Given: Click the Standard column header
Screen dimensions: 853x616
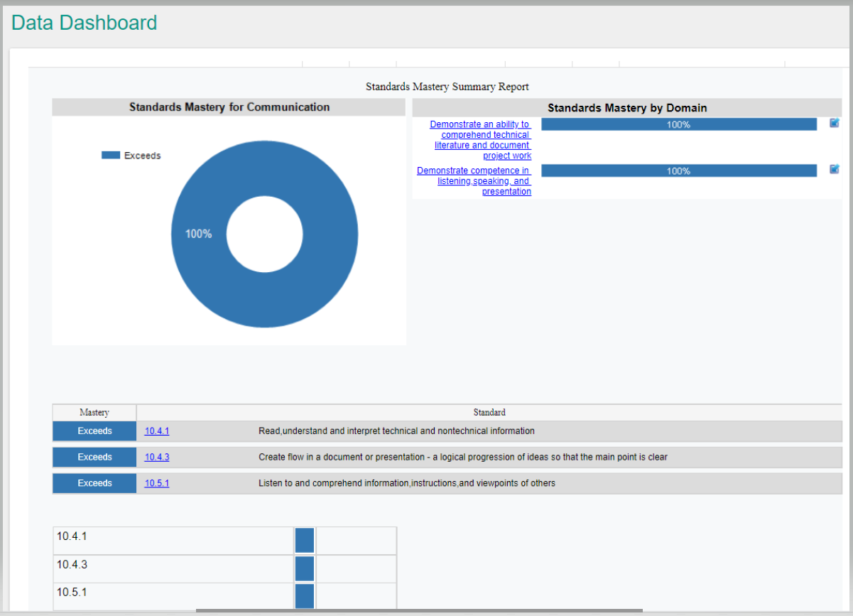Looking at the screenshot, I should (x=489, y=412).
